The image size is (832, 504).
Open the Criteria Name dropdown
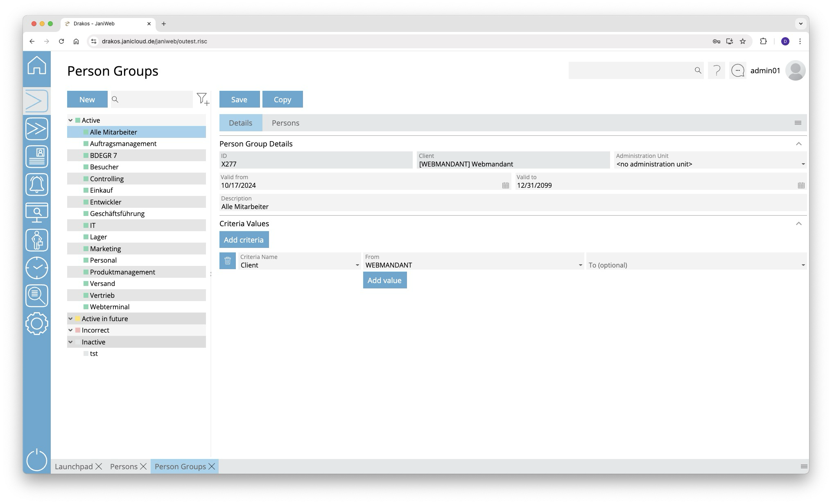click(357, 265)
